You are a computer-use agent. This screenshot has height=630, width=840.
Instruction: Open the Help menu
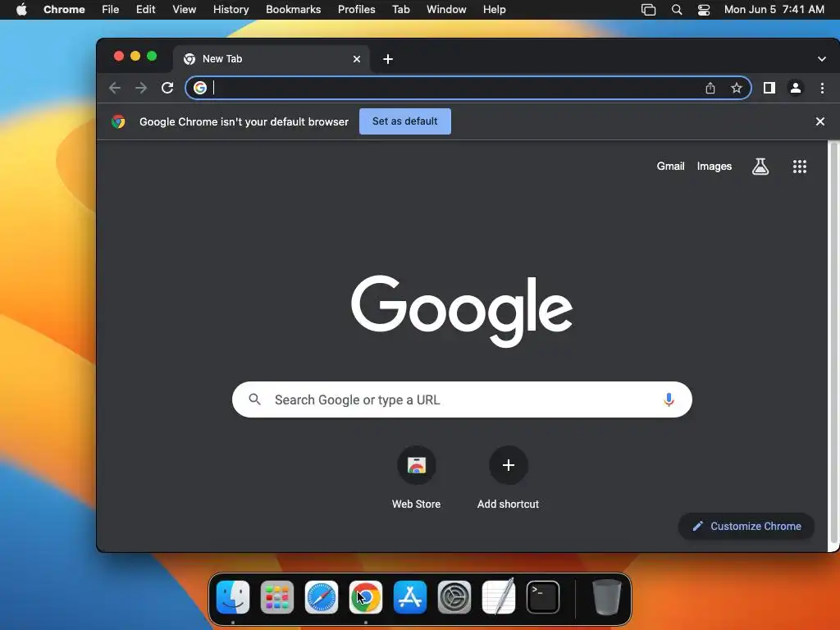tap(494, 9)
